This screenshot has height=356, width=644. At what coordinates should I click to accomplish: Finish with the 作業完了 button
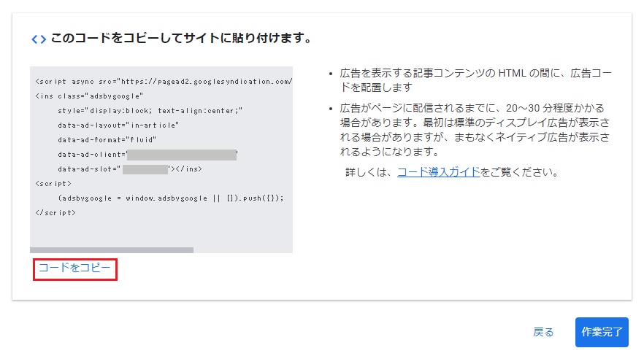point(602,332)
